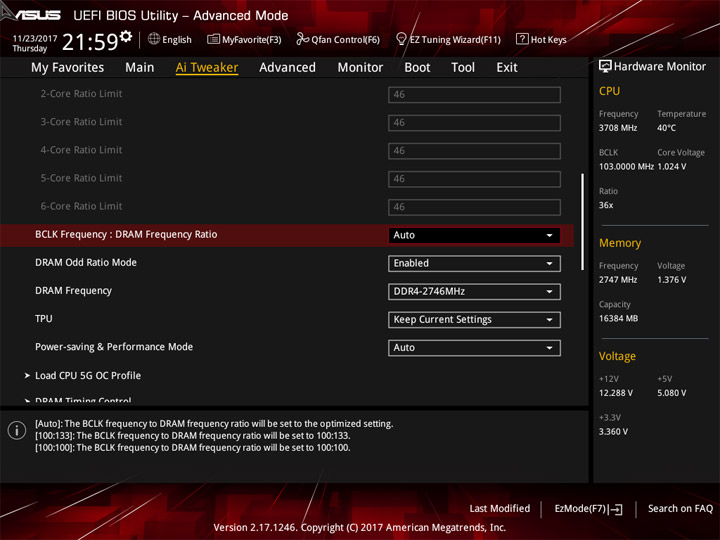
Task: Open Qfan Control(F6)
Action: click(x=338, y=39)
